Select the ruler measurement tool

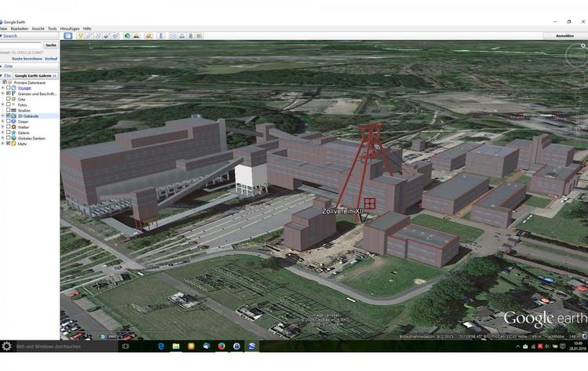coord(161,35)
